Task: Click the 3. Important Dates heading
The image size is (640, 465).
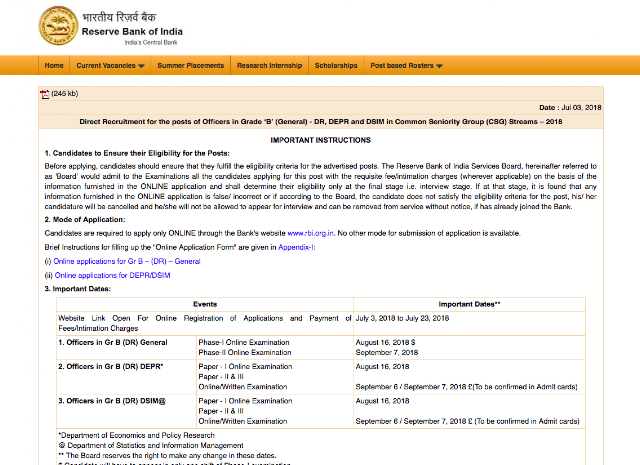Action: tap(78, 289)
